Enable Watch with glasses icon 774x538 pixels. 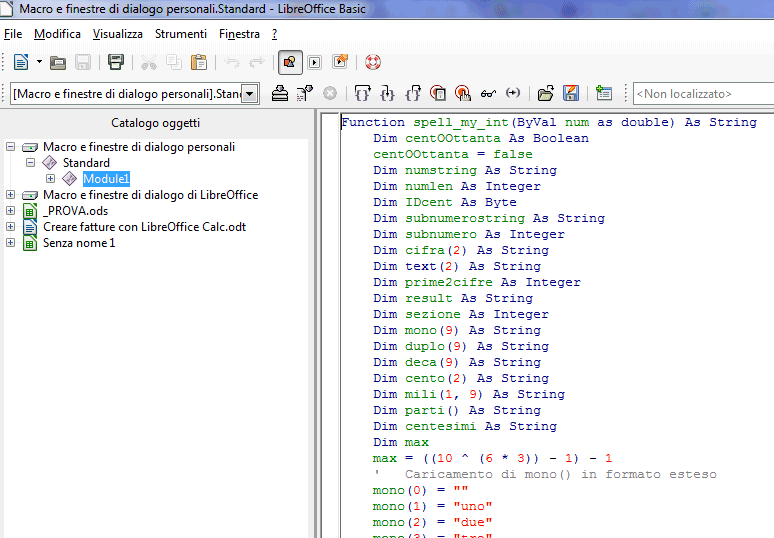pos(488,93)
